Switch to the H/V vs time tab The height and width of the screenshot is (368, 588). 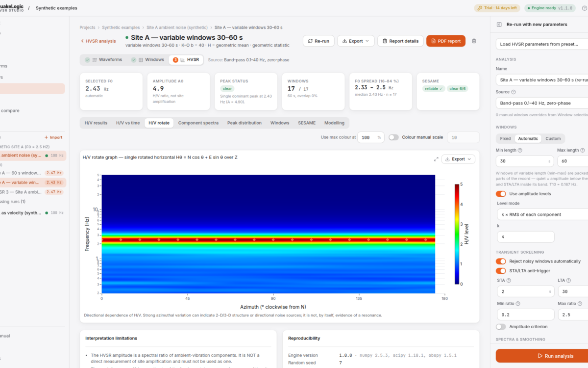click(x=128, y=123)
